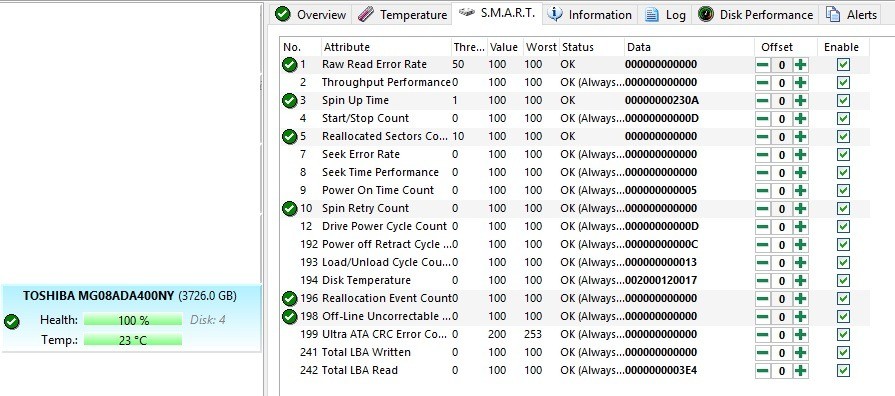Sort by the Enable column header

click(x=844, y=47)
